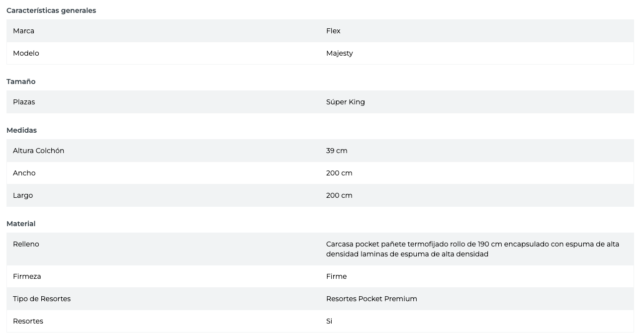The width and height of the screenshot is (644, 333).
Task: Click the "Firmeza" row label
Action: click(x=27, y=276)
